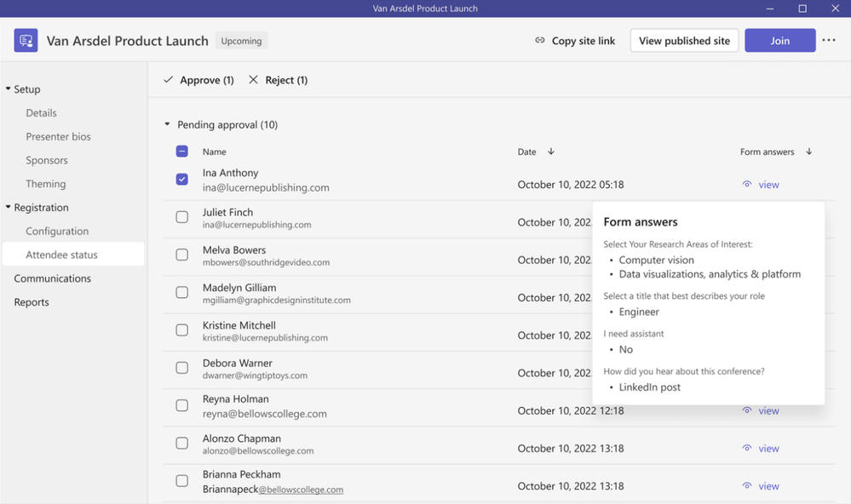Click the Join button
The height and width of the screenshot is (504, 851).
780,41
